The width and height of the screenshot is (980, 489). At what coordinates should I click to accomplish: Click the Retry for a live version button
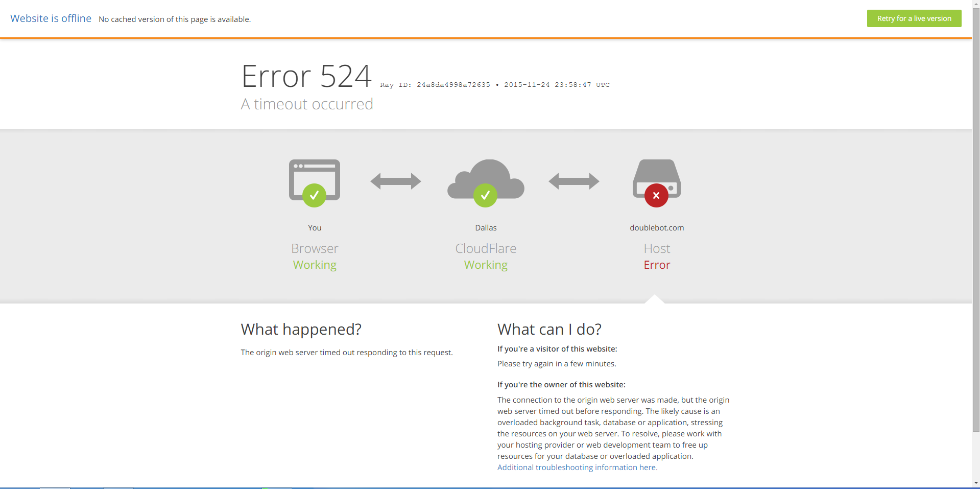(914, 18)
